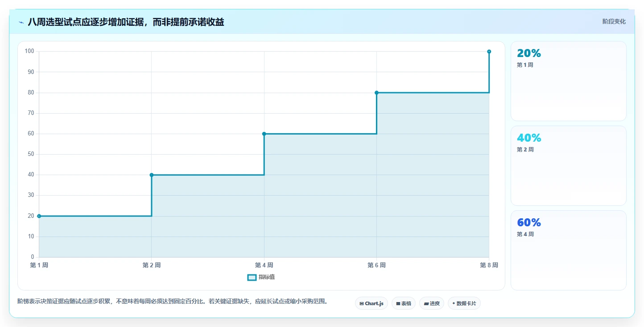Select the 40% 第 2 周 card
This screenshot has width=644, height=327.
click(569, 166)
